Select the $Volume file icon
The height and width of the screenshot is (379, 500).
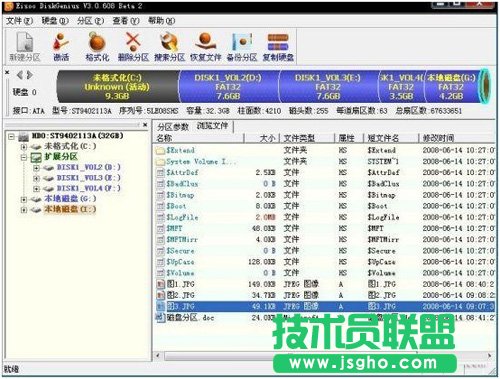click(161, 273)
